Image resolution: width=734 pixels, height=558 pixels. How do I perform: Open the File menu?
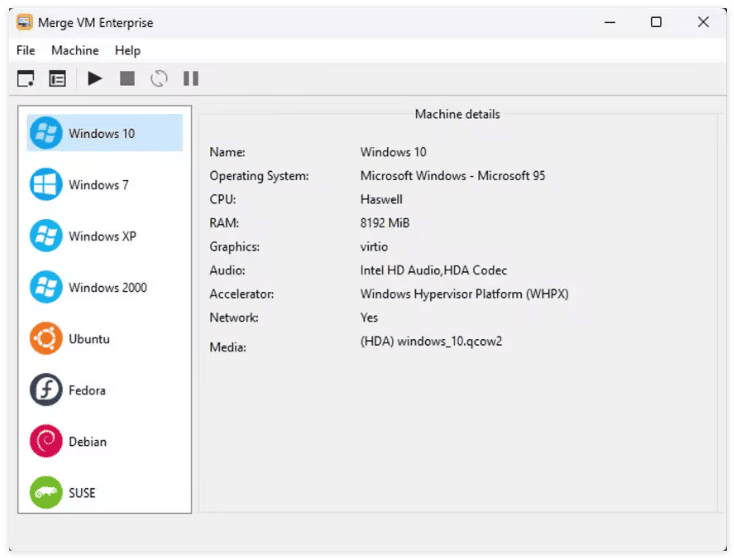26,50
